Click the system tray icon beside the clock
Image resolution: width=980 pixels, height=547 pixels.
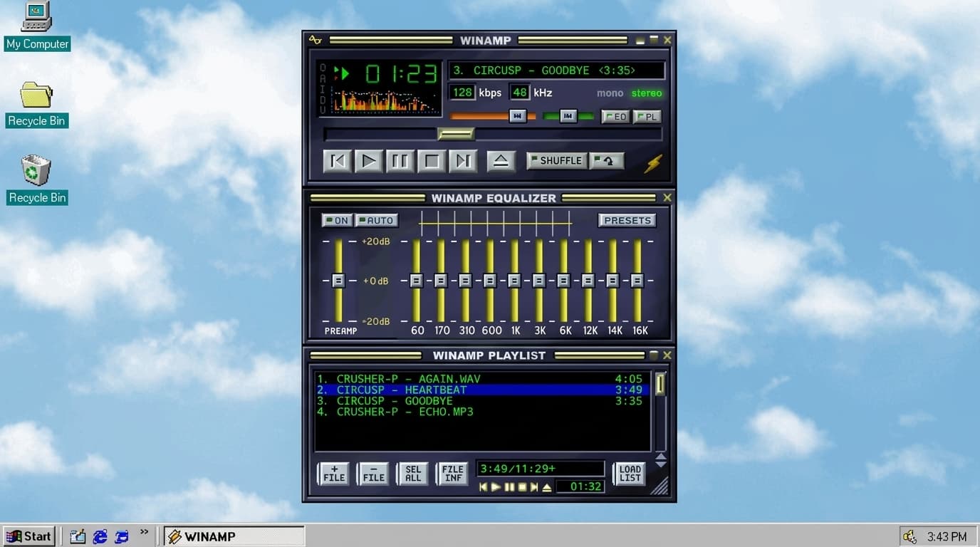[x=909, y=536]
